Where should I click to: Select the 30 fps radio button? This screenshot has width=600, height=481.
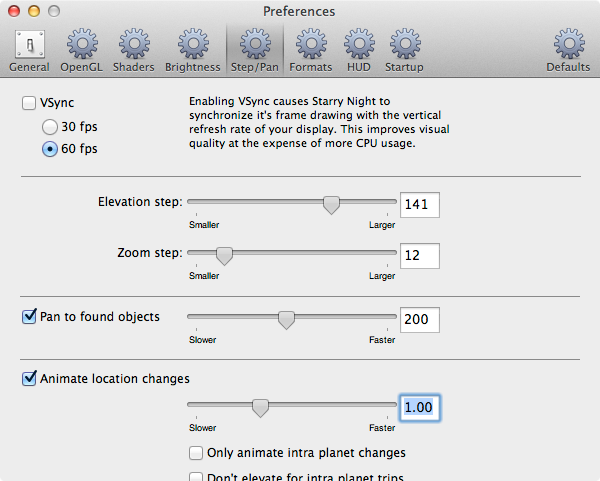tap(49, 127)
